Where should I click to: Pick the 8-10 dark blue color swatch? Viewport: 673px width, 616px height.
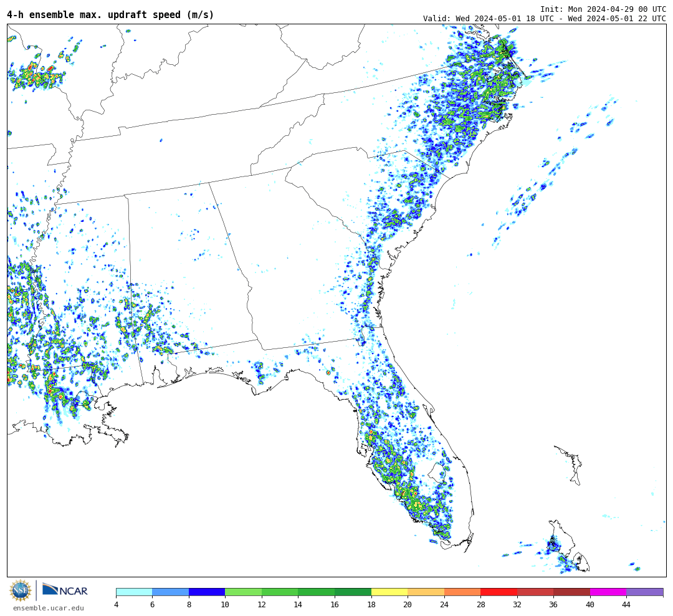(207, 592)
